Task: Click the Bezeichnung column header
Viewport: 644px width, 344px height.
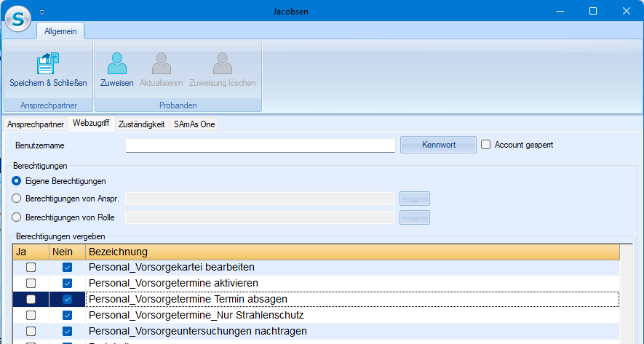Action: [352, 252]
